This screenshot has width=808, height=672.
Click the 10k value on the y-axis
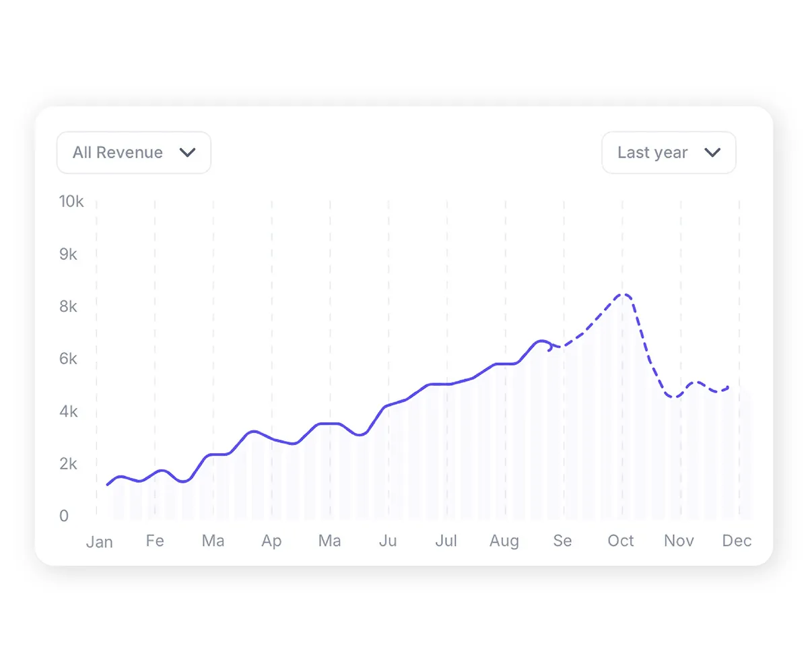click(70, 201)
